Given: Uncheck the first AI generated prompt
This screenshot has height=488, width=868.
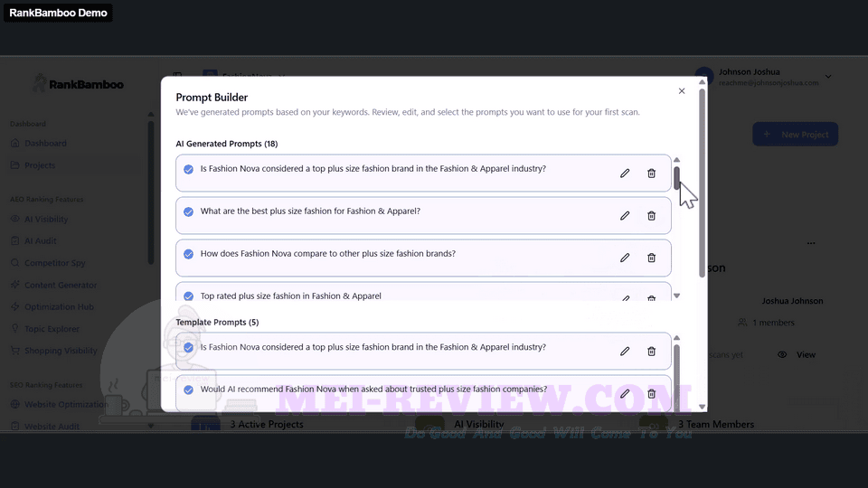Looking at the screenshot, I should pyautogui.click(x=188, y=169).
